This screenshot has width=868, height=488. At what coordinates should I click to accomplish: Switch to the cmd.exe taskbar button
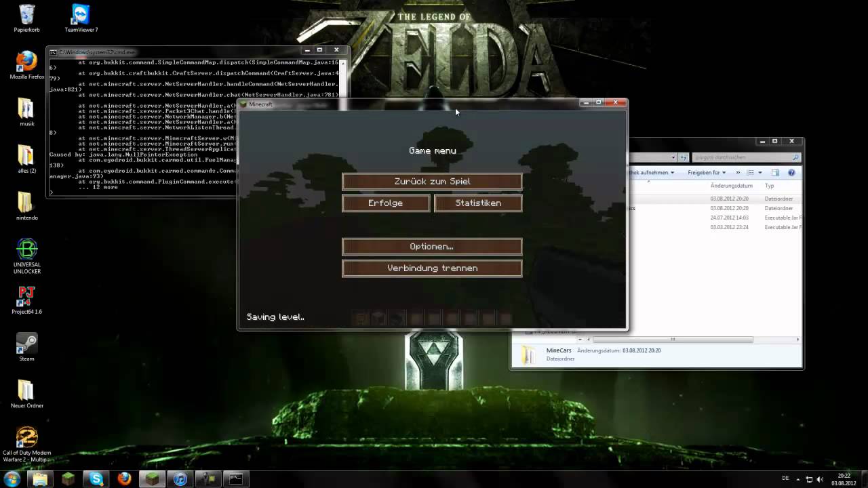click(x=236, y=479)
